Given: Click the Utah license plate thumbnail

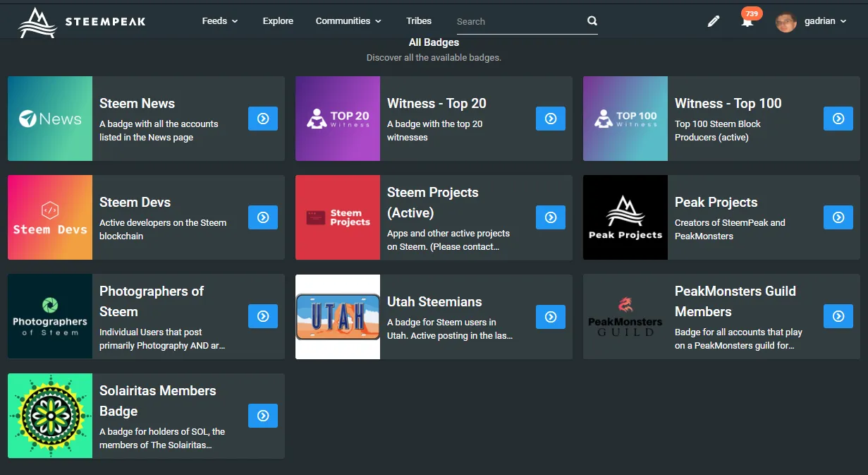Looking at the screenshot, I should point(338,317).
